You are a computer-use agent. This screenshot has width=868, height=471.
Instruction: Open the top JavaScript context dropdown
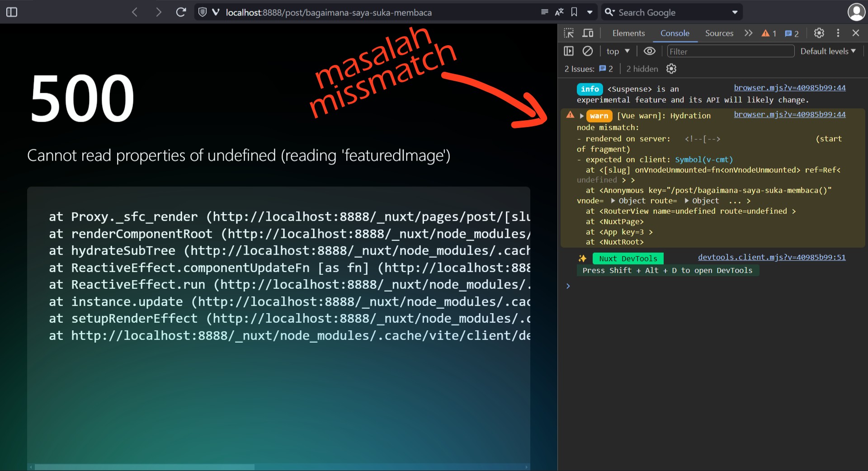(x=618, y=52)
